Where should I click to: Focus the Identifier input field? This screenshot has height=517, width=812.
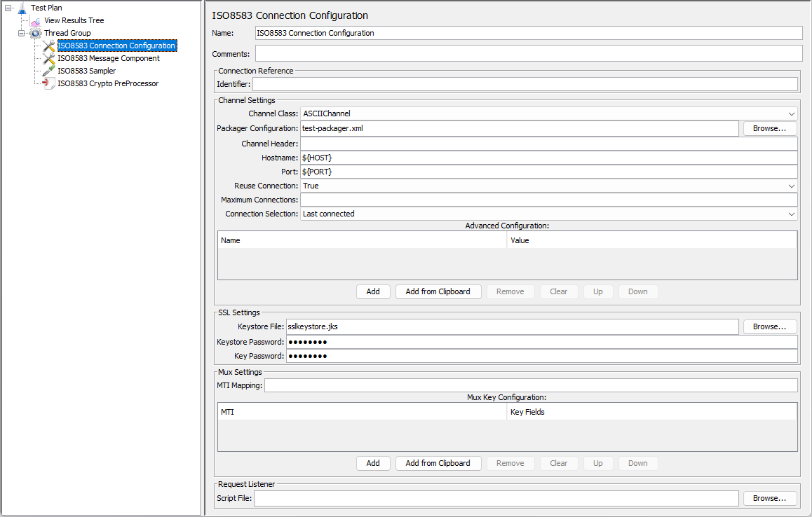[525, 84]
